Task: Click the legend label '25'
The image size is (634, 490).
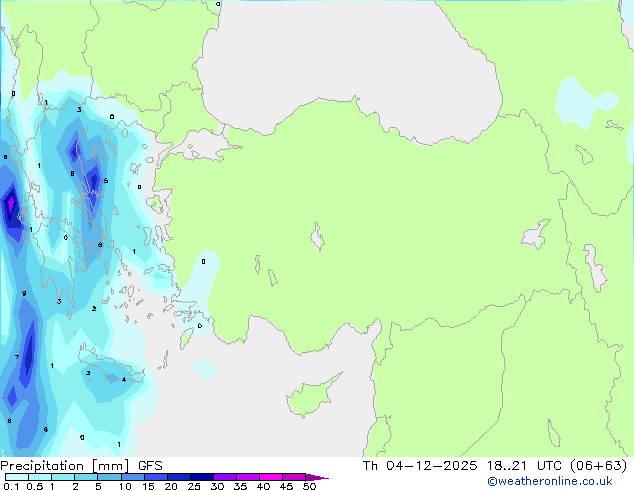Action: point(194,486)
